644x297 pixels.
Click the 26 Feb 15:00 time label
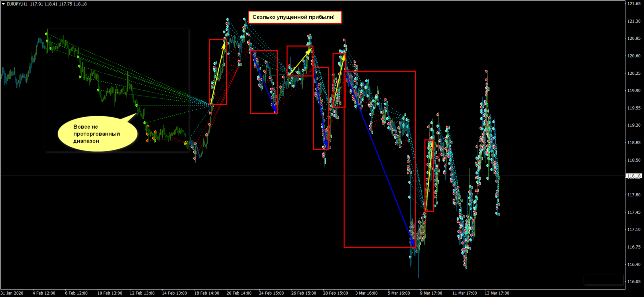point(304,293)
